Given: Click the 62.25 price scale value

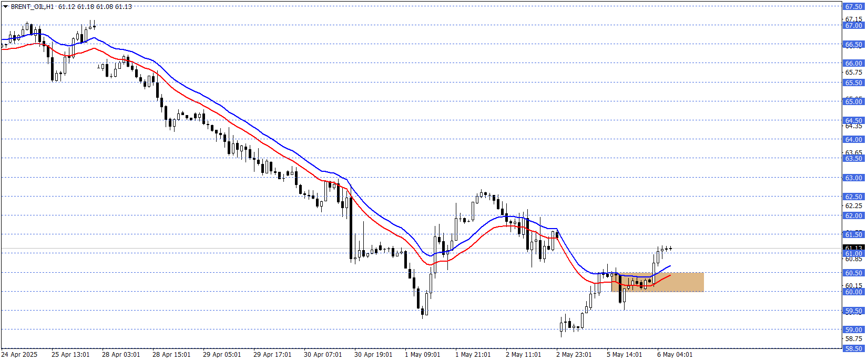Looking at the screenshot, I should tap(854, 206).
